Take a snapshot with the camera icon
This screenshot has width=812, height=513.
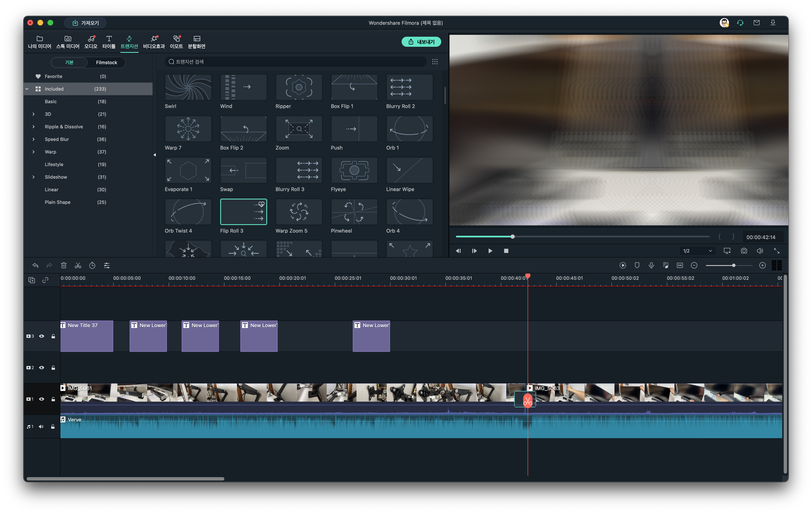744,251
